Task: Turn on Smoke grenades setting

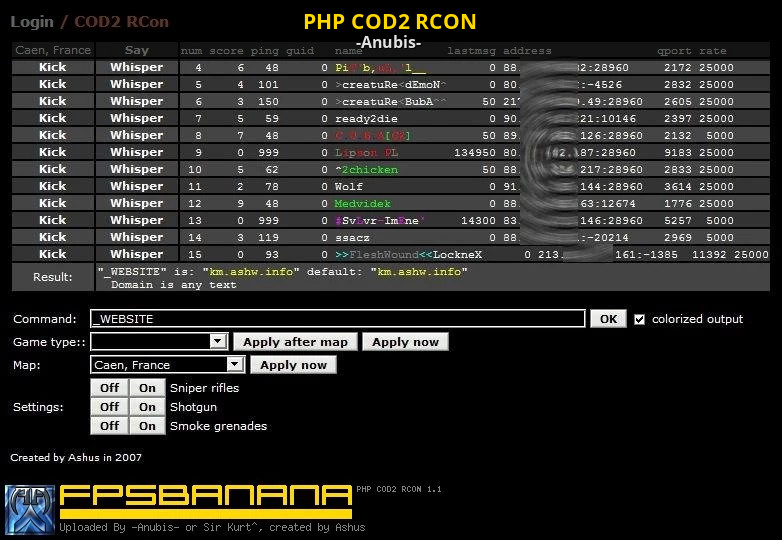Action: coord(147,426)
